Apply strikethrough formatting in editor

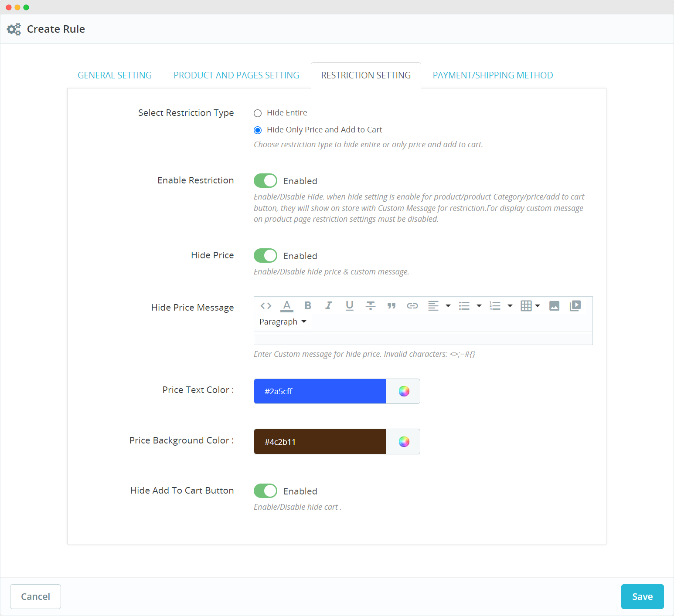(371, 306)
